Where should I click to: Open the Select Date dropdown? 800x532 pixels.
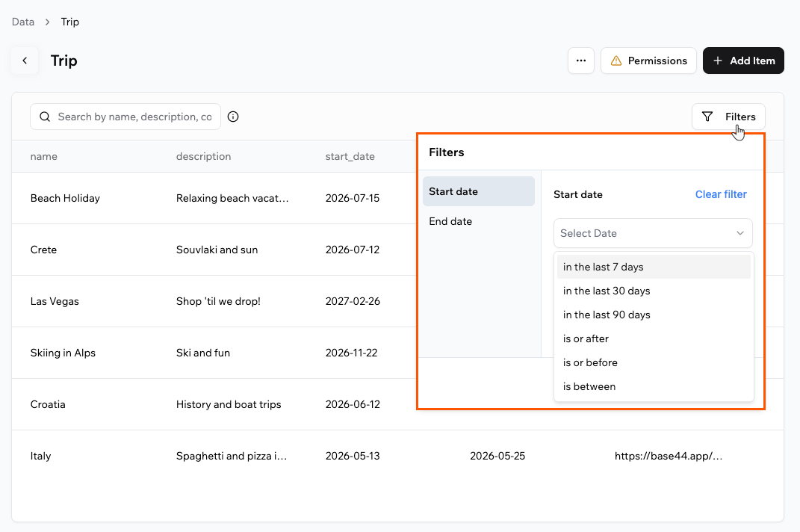(653, 233)
